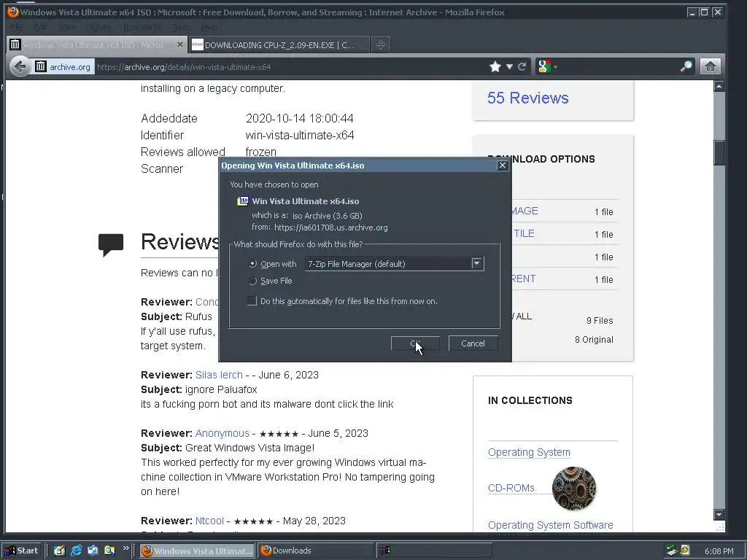Click the Addeddate value 2020-10-14 18:00:44
The height and width of the screenshot is (560, 747).
coord(299,118)
